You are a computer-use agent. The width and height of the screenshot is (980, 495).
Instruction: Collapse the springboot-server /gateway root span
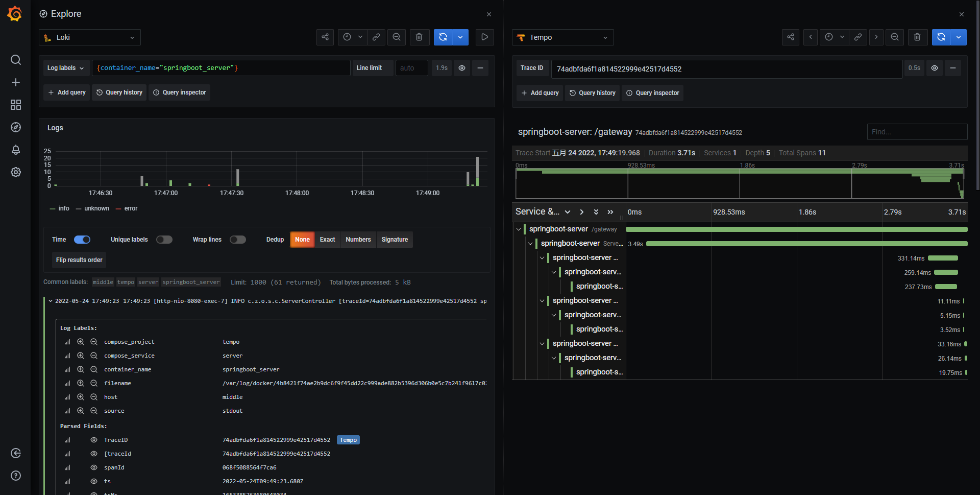point(519,229)
